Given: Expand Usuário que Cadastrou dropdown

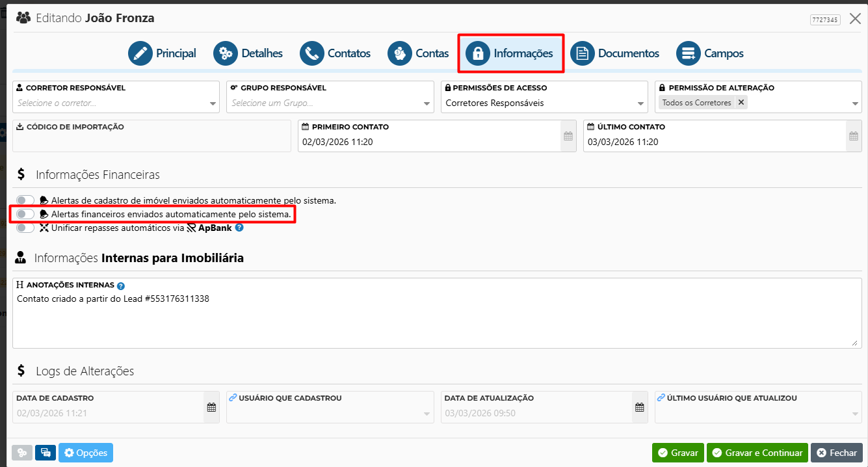Looking at the screenshot, I should tap(427, 414).
